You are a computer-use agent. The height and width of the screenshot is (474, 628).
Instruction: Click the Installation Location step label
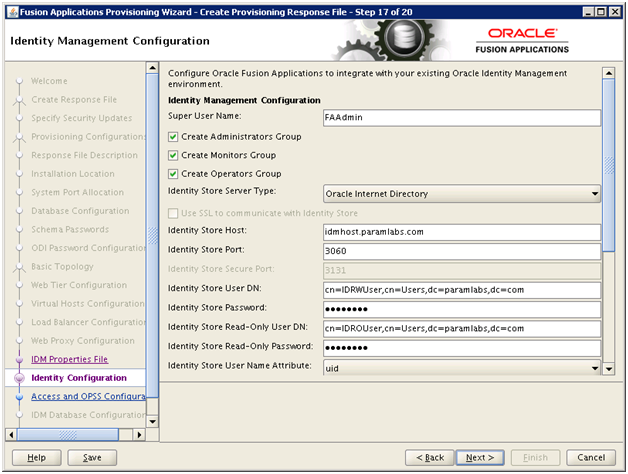pyautogui.click(x=73, y=174)
